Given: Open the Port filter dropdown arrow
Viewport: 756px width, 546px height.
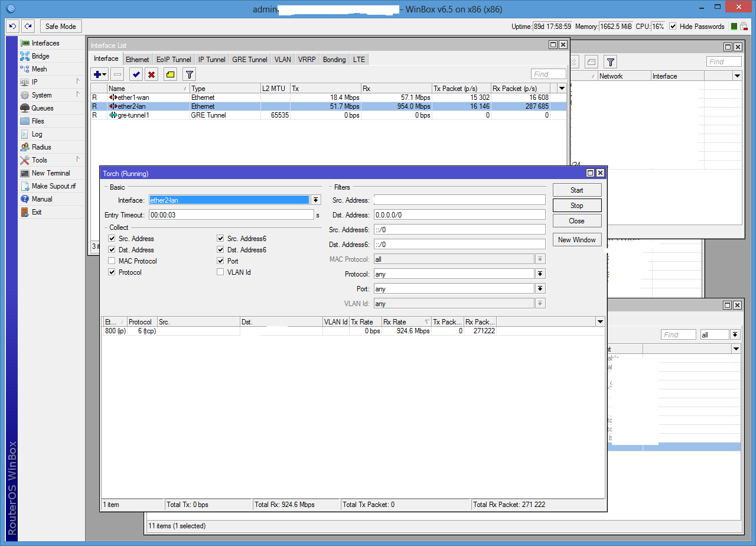Looking at the screenshot, I should click(x=540, y=289).
